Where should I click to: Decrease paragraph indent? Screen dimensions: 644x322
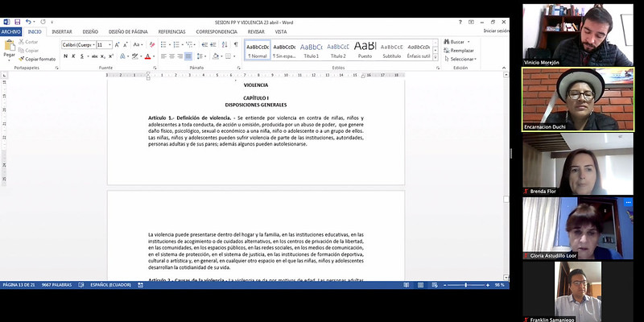205,44
